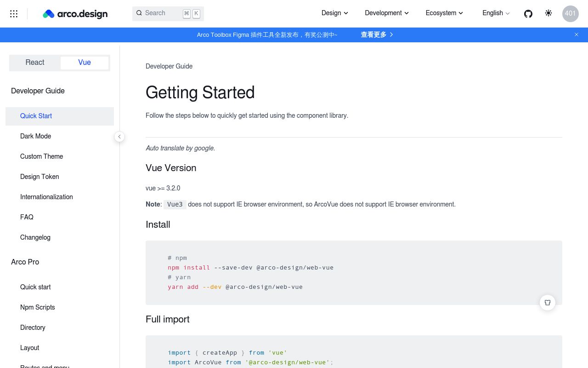Click the 查看更多 link in the banner
Screen dimensions: 588x368
(377, 34)
